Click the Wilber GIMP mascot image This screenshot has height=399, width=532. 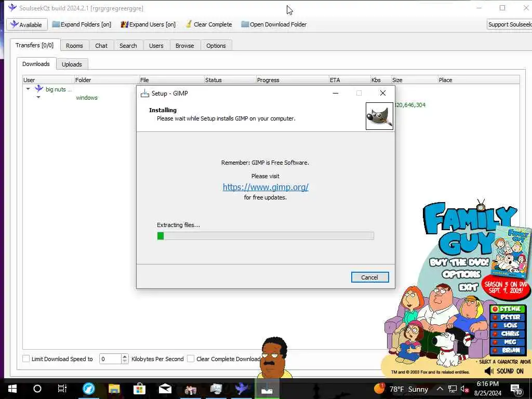(379, 116)
